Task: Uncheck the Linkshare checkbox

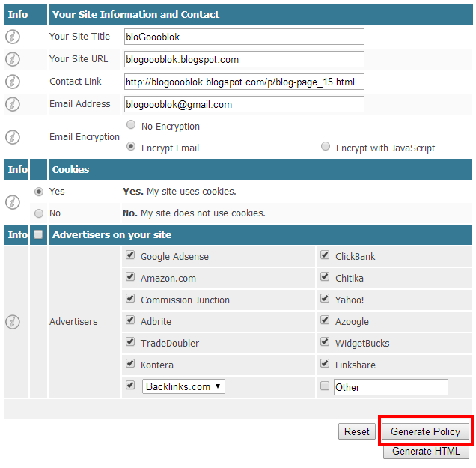Action: tap(325, 363)
